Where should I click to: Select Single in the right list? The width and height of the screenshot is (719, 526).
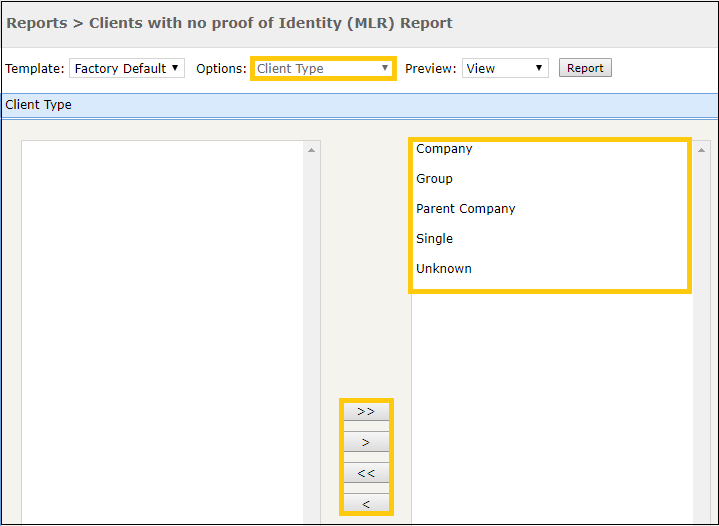pyautogui.click(x=434, y=238)
